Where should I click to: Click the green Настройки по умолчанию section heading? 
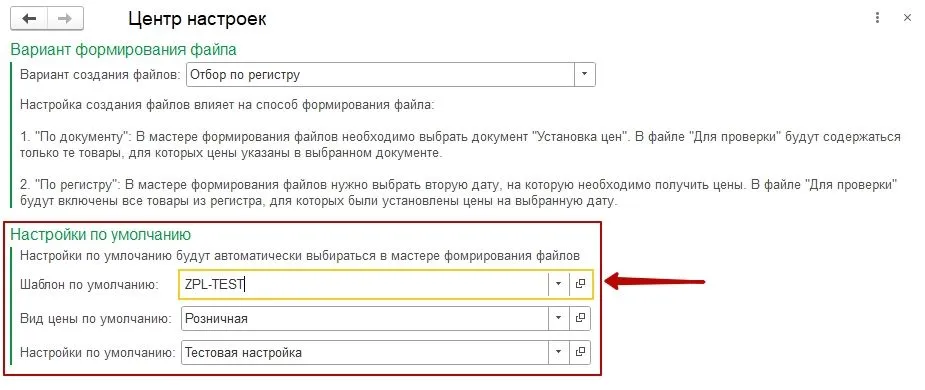[x=101, y=234]
